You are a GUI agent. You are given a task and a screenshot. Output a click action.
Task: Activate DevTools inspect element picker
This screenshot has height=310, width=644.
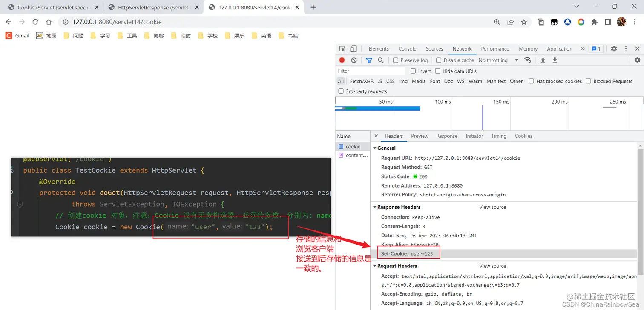342,49
